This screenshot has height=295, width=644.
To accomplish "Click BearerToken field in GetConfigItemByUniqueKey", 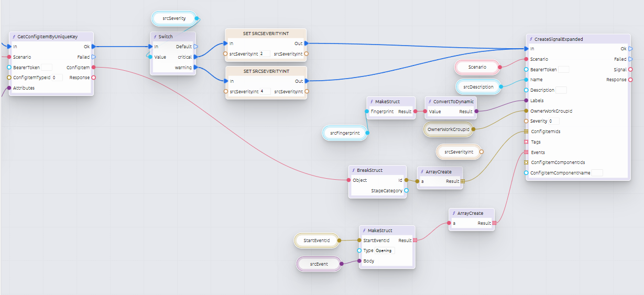I will [47, 67].
